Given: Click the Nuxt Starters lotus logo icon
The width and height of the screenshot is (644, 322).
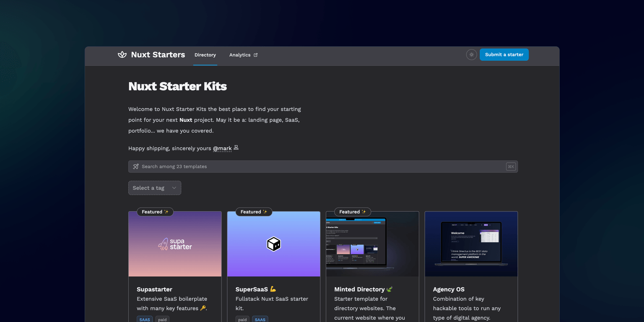Looking at the screenshot, I should point(122,55).
